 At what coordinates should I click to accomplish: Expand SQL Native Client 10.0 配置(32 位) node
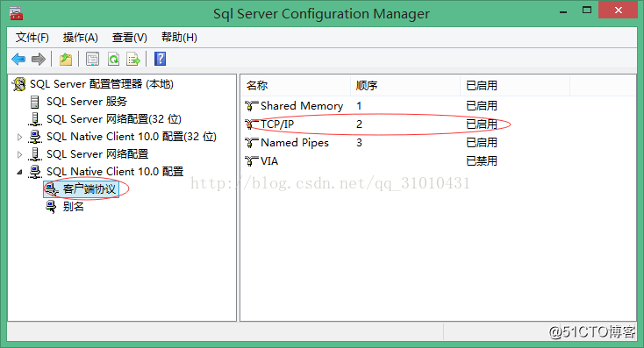tap(19, 137)
